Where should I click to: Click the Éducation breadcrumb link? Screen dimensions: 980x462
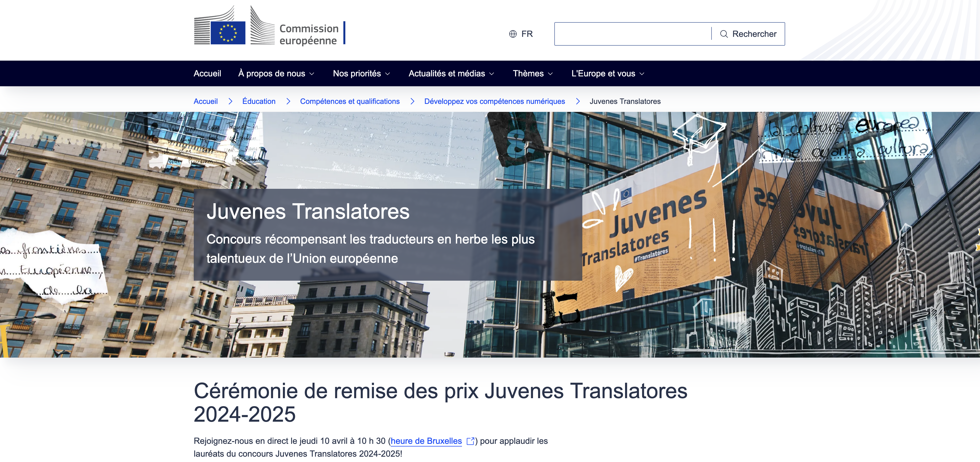pos(259,101)
